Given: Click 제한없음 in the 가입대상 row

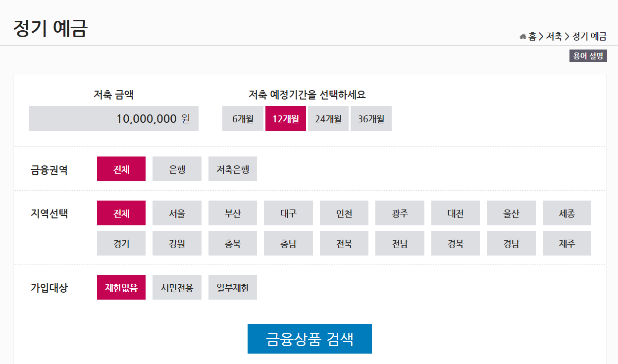Looking at the screenshot, I should tap(121, 287).
